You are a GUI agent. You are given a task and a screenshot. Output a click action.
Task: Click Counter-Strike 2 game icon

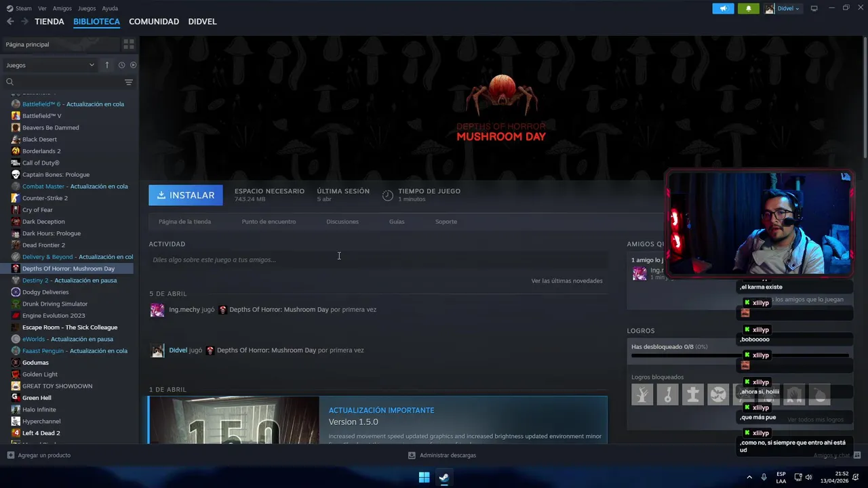(16, 198)
